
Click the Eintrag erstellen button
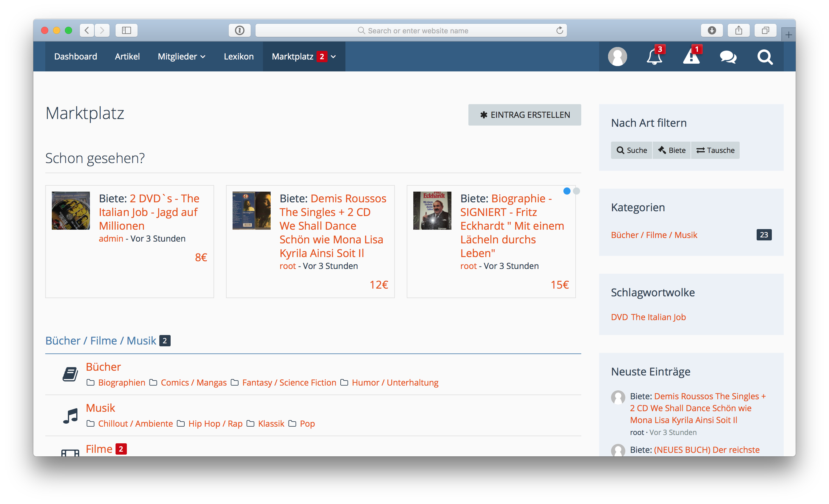[x=524, y=115]
